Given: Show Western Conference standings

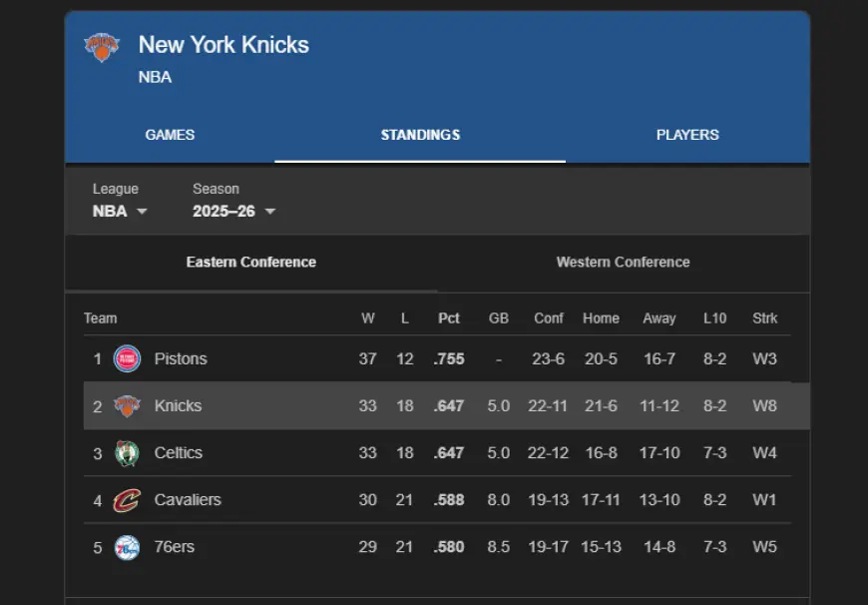Looking at the screenshot, I should coord(623,263).
